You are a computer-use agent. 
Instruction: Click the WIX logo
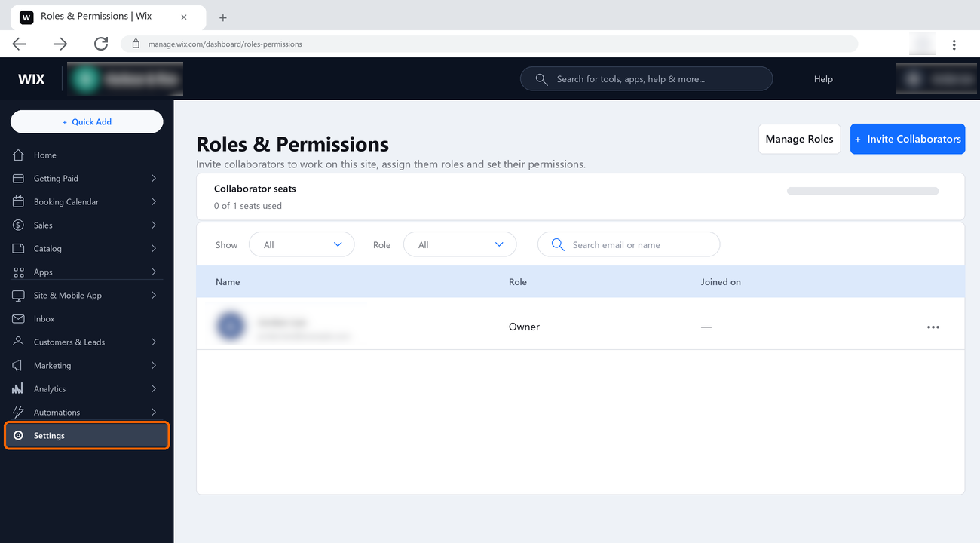point(32,79)
